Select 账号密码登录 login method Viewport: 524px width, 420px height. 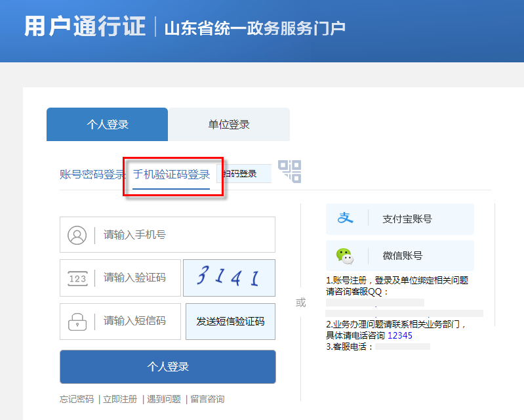(x=92, y=175)
